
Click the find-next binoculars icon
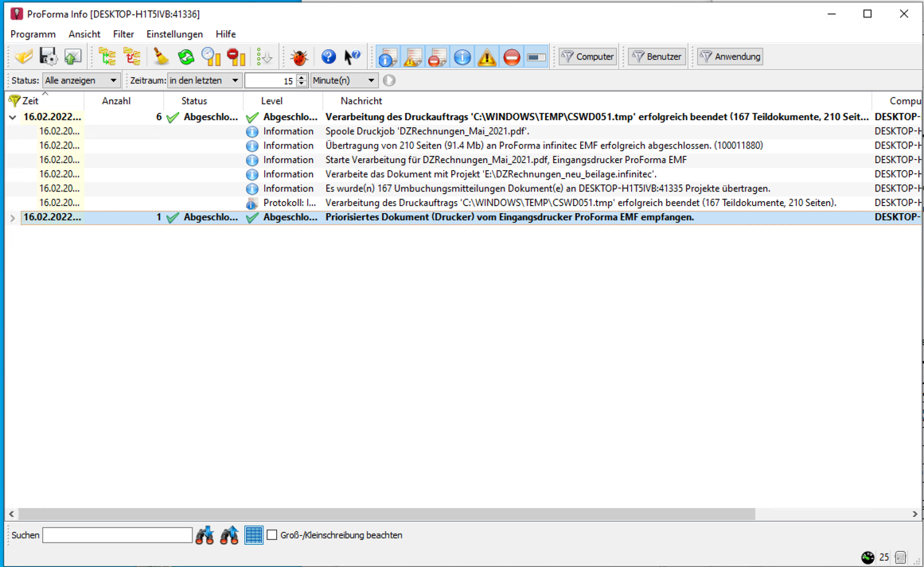[x=205, y=535]
